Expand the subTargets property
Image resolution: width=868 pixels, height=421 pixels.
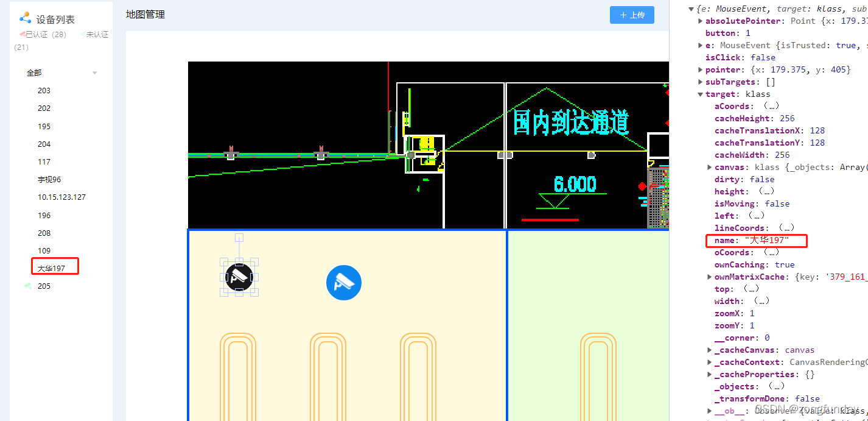click(701, 82)
